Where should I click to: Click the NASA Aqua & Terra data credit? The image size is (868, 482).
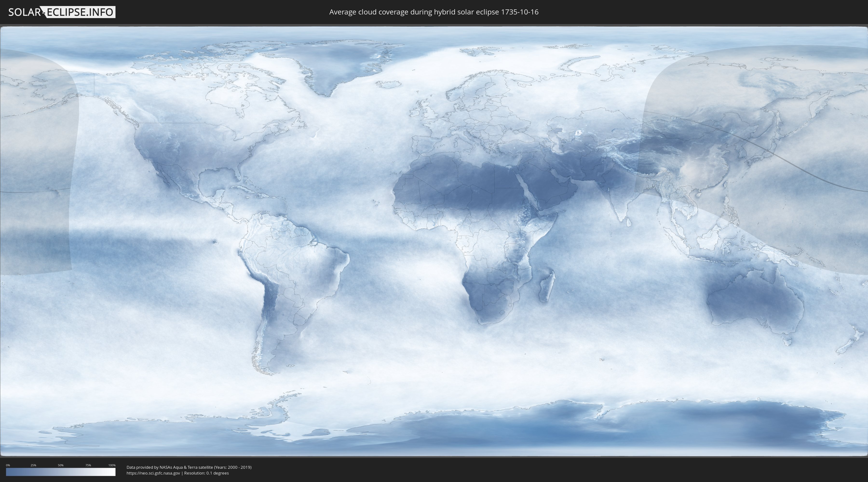(x=189, y=467)
